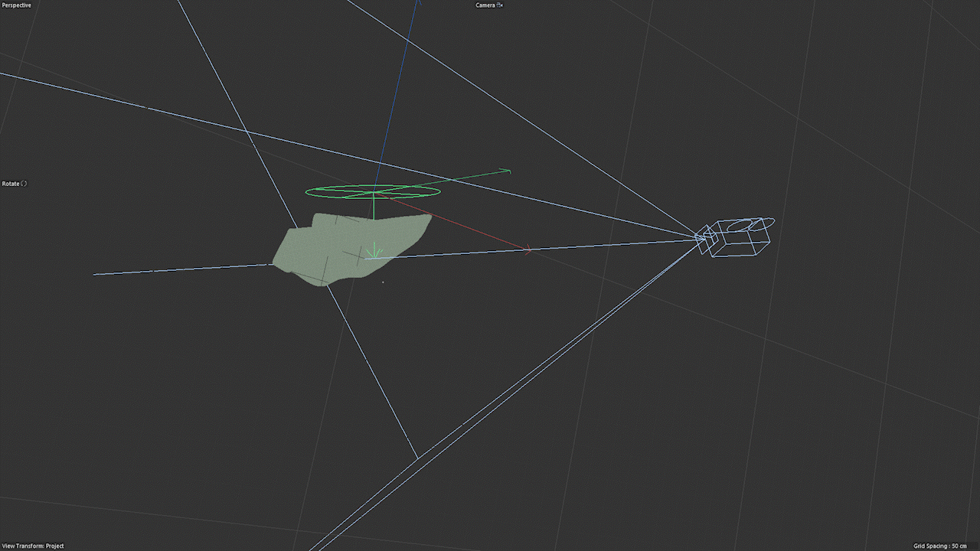The height and width of the screenshot is (551, 980).
Task: Click the Rotate tool icon in the viewport
Action: click(x=24, y=184)
